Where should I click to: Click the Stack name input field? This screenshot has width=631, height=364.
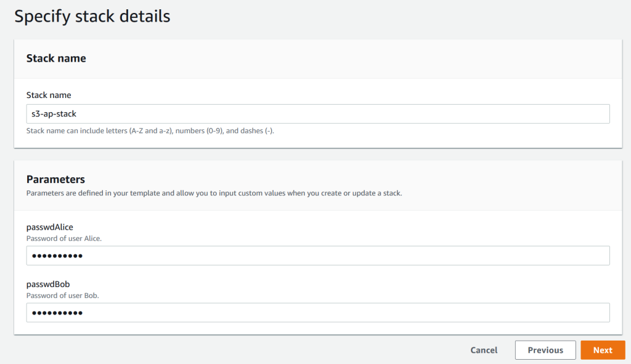(x=317, y=113)
